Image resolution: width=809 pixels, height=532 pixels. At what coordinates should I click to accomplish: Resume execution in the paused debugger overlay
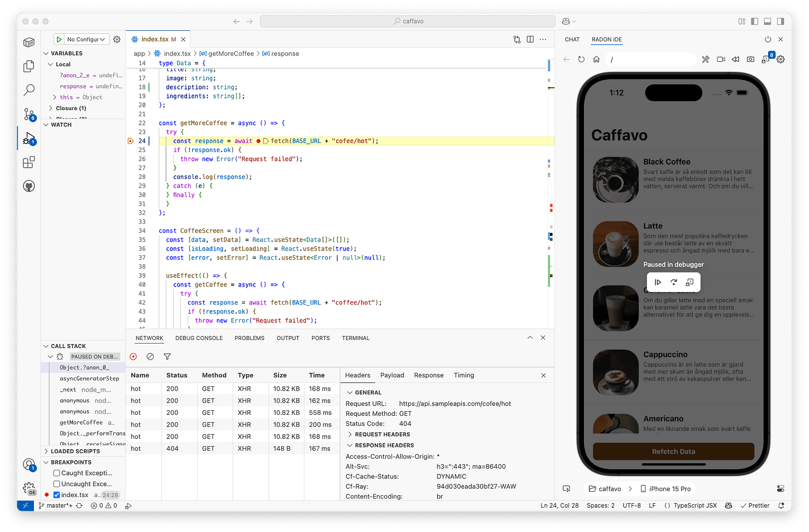[x=658, y=282]
